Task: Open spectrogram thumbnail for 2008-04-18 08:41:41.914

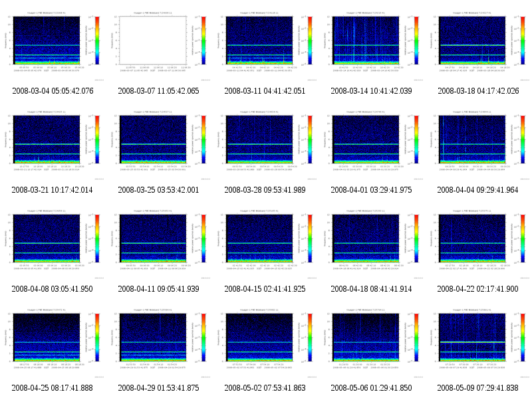Action: click(372, 243)
